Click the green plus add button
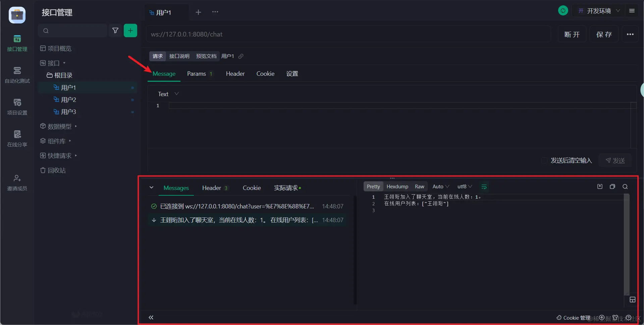This screenshot has height=325, width=644. [x=130, y=30]
